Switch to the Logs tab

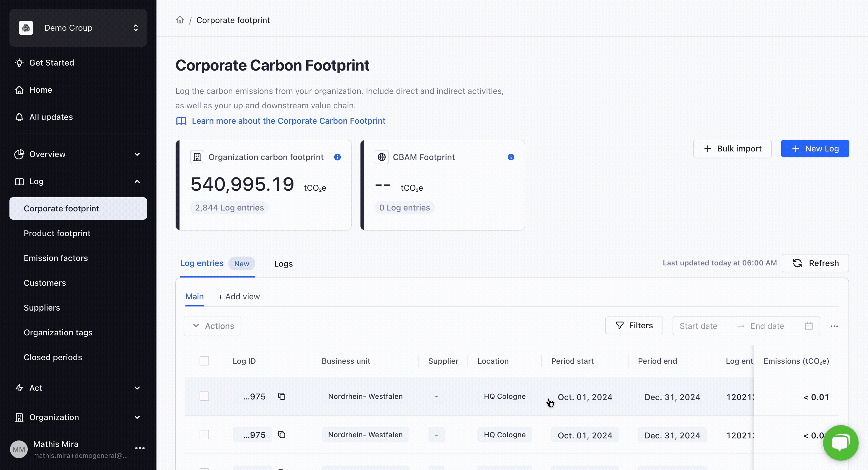click(x=283, y=263)
